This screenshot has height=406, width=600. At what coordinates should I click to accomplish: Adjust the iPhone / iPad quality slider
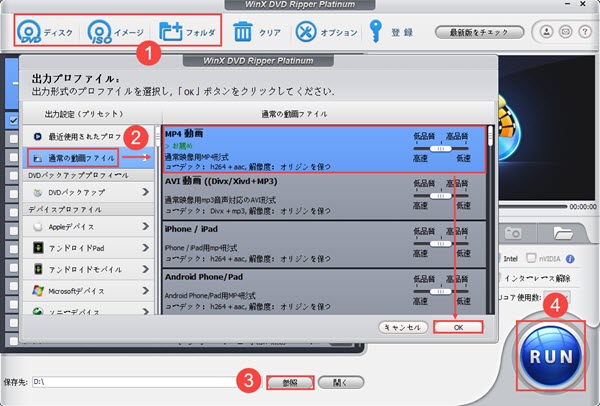[441, 244]
